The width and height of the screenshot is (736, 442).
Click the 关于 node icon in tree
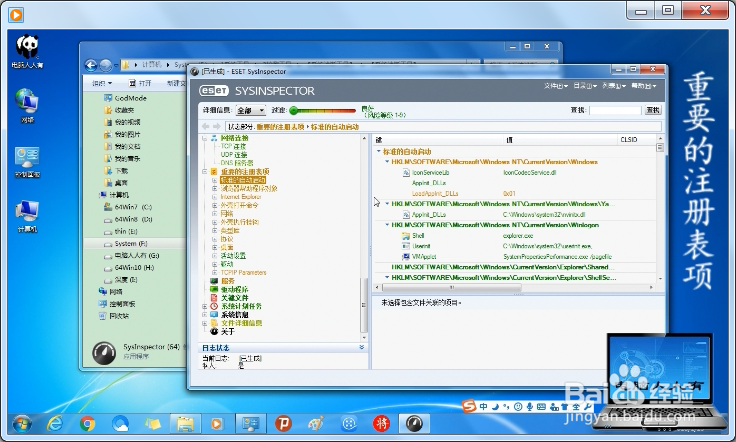(214, 332)
